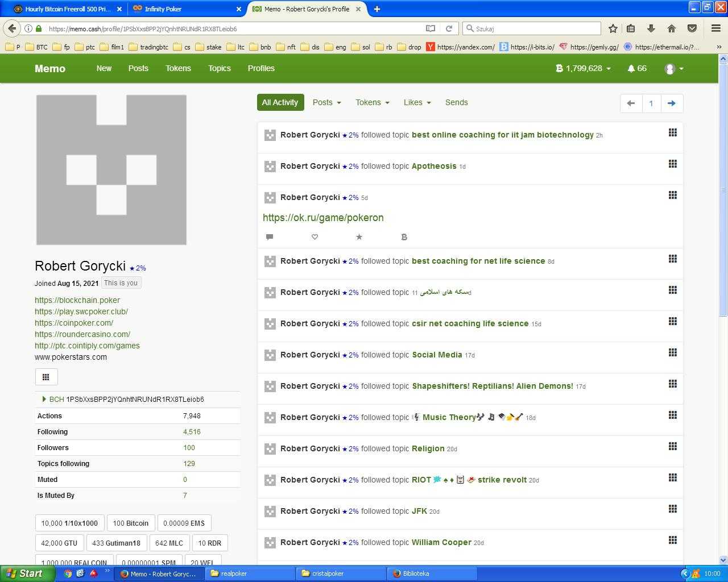Click the 100 Bitcoin token button
This screenshot has height=582, width=728.
[x=130, y=523]
